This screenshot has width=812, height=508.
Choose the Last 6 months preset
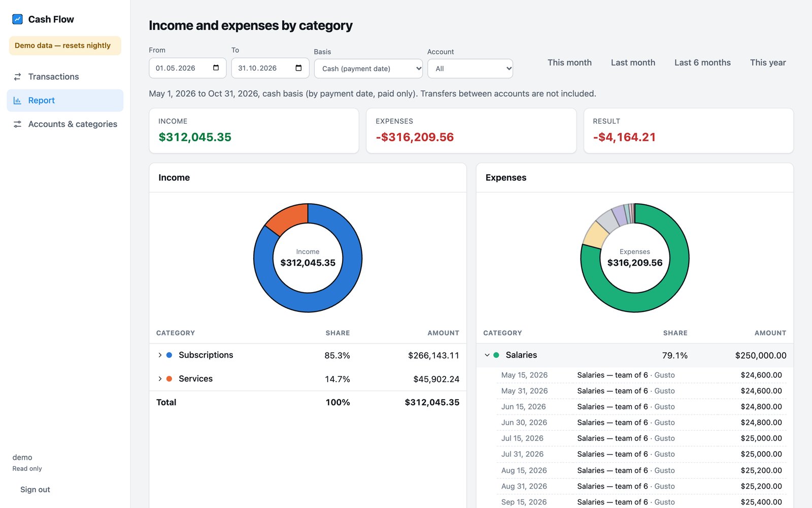coord(702,62)
